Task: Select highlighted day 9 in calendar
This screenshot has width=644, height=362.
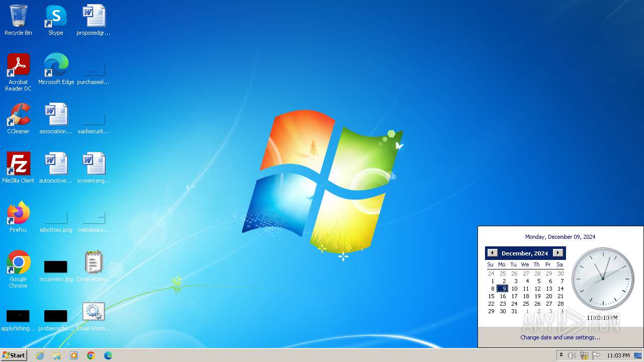Action: (503, 289)
